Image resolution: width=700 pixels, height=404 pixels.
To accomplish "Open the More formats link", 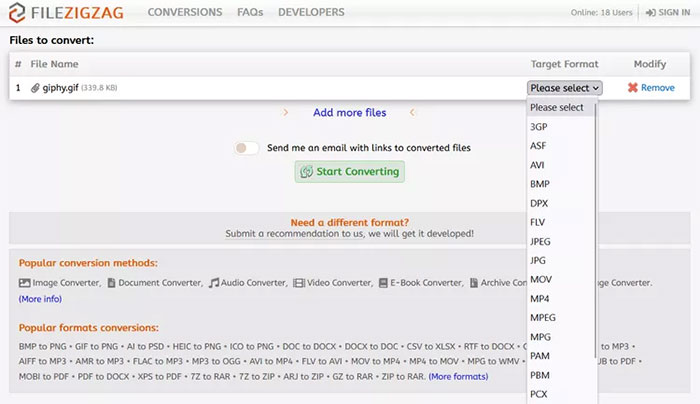I will (458, 376).
